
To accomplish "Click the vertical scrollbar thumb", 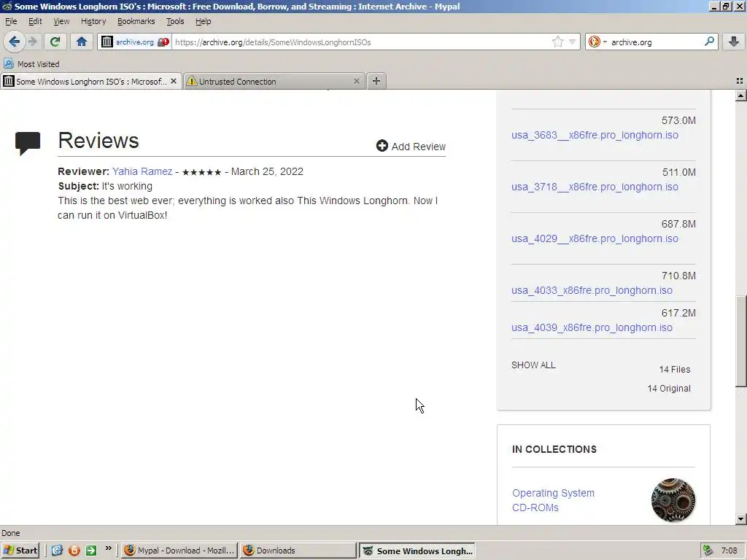I will click(740, 341).
